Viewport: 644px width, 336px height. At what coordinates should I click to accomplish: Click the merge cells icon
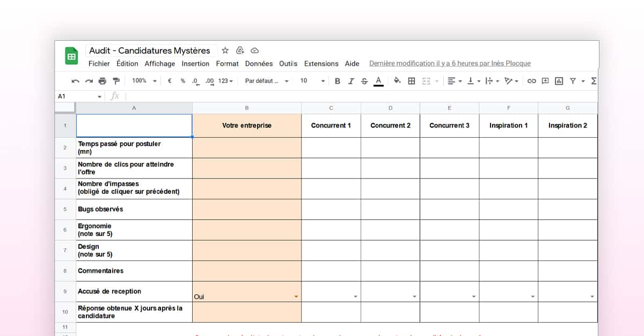pyautogui.click(x=427, y=81)
